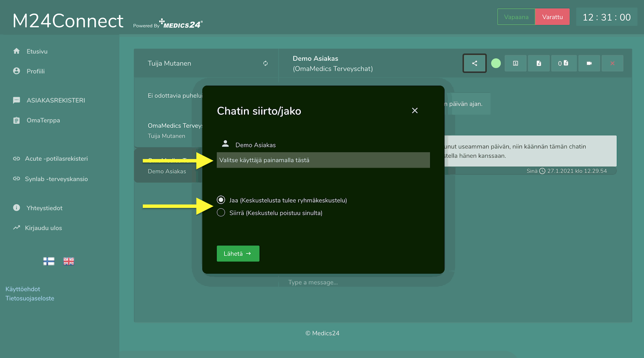
Task: Click the info icon for Yhteystiedot
Action: point(17,208)
